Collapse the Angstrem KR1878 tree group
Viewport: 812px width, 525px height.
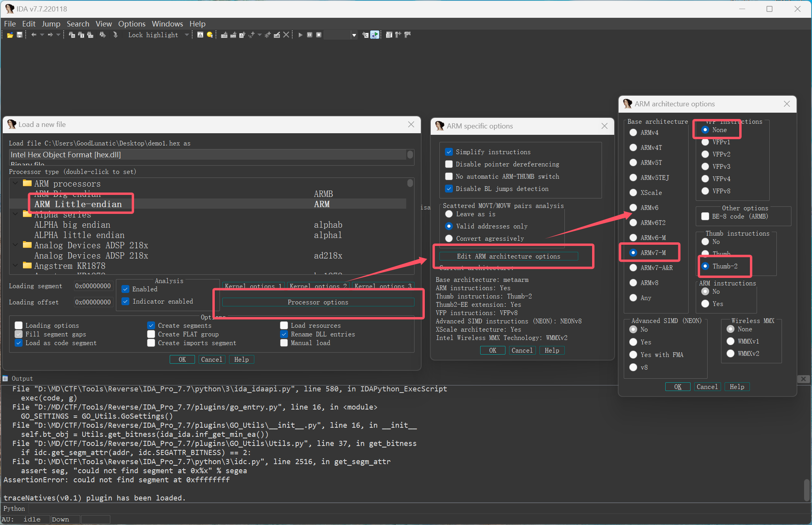[15, 265]
